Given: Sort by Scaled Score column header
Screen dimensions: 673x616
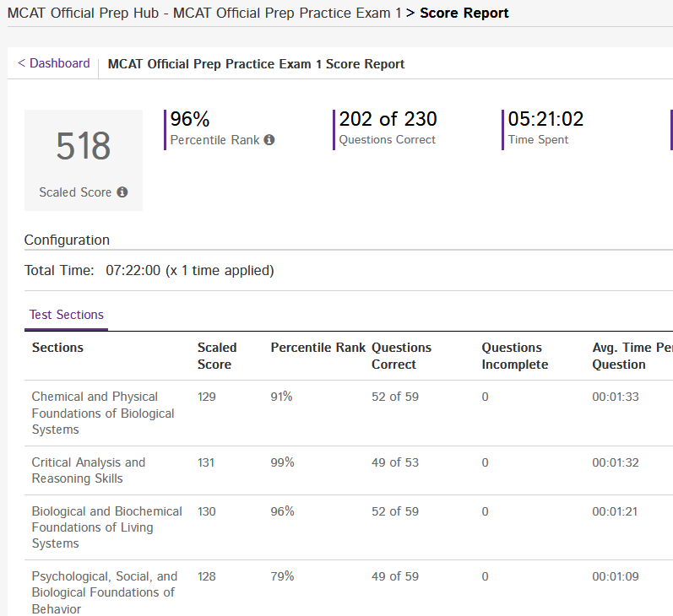Looking at the screenshot, I should 217,356.
